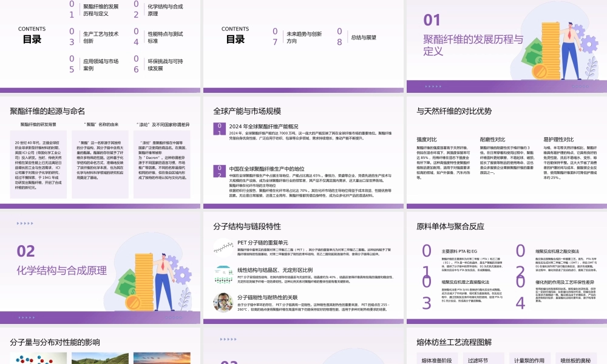
Task: Click contents entry 应用领域与市场案例
Action: coord(101,64)
